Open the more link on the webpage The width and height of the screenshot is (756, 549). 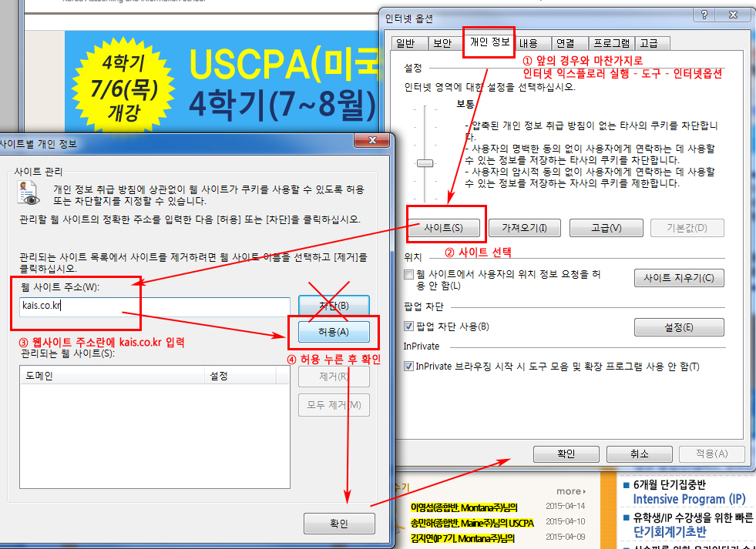[x=571, y=491]
